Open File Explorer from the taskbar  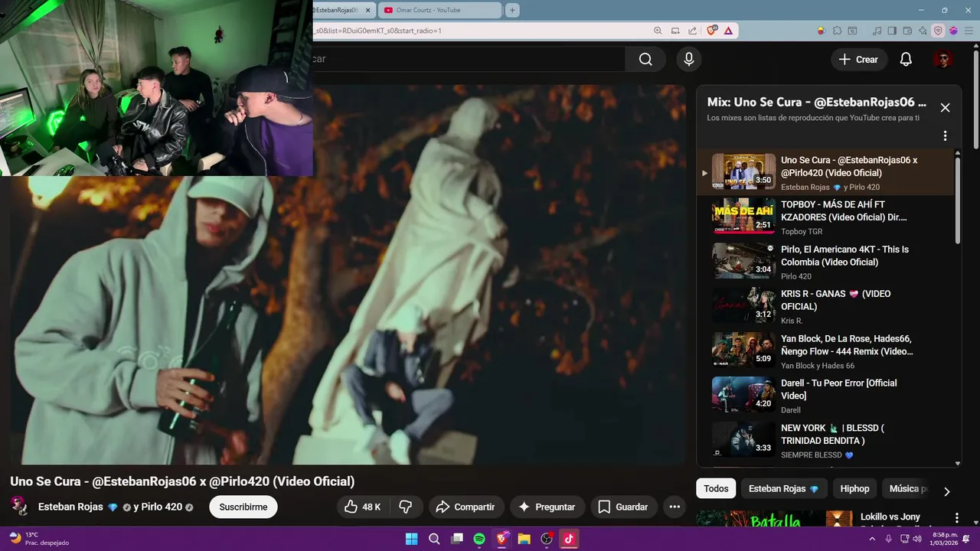point(524,539)
